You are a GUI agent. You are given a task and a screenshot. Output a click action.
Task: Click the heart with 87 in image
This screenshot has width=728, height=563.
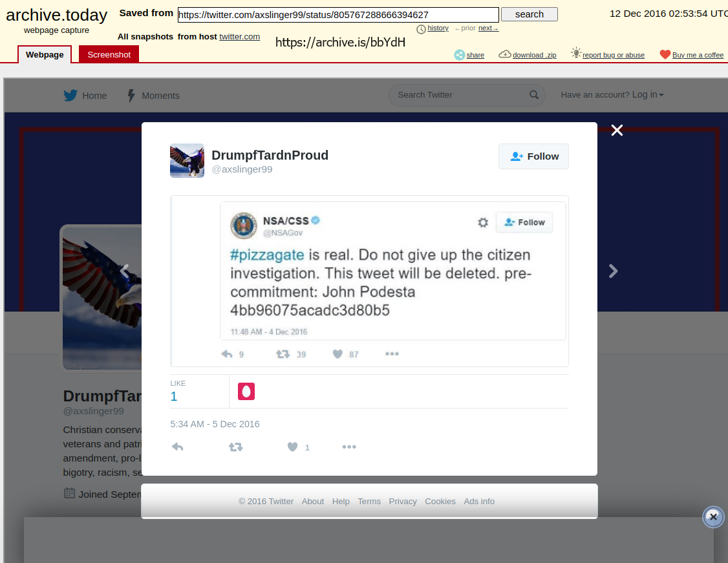point(337,354)
